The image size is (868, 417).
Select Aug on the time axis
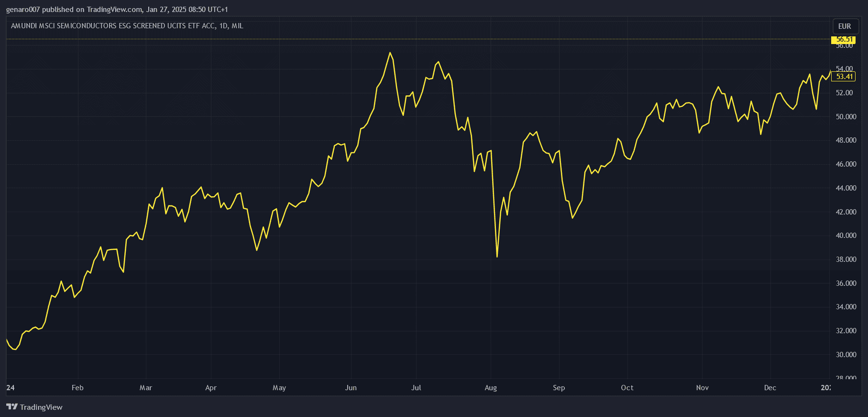tap(491, 388)
